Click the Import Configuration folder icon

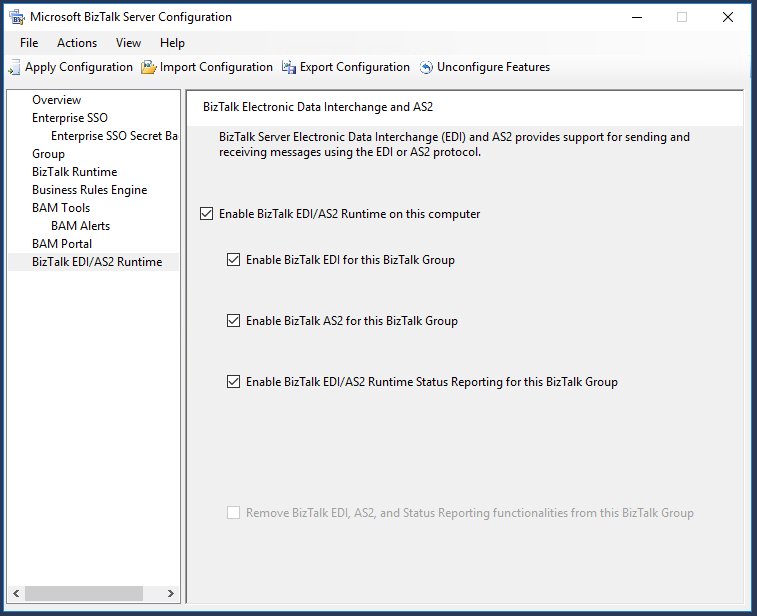[149, 67]
